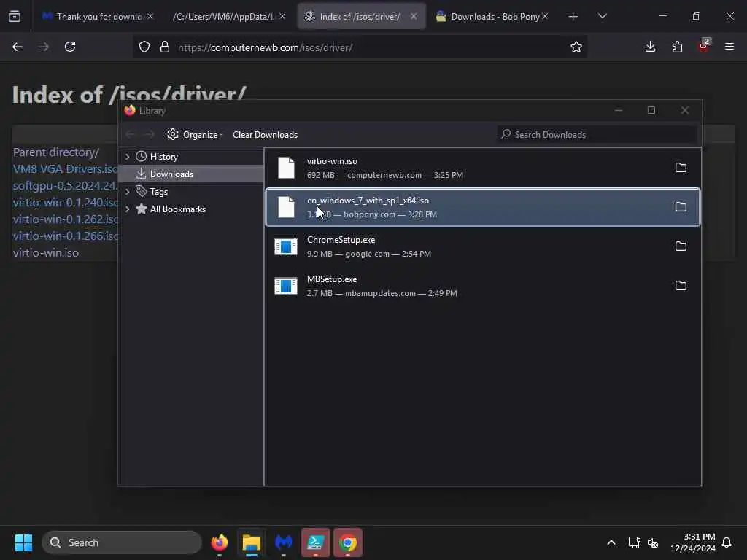Switch to 'Index of /isos/driver/' tab
Screen dimensions: 747x560
pos(360,17)
